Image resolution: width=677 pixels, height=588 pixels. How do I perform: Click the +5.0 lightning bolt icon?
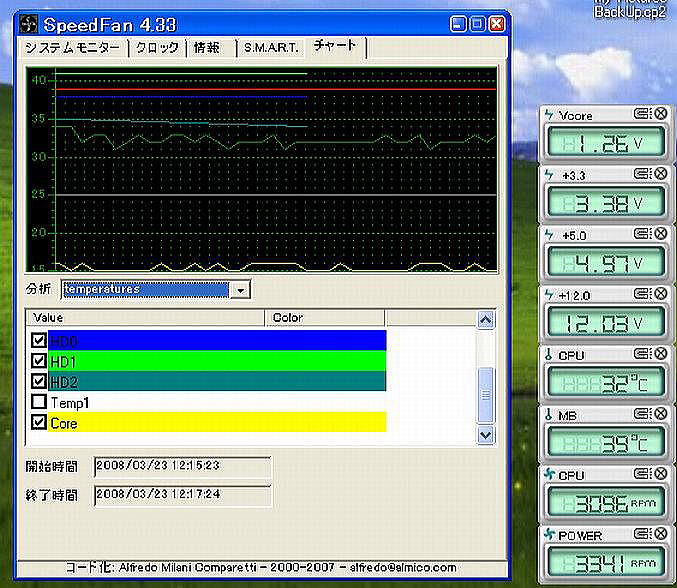tap(549, 235)
